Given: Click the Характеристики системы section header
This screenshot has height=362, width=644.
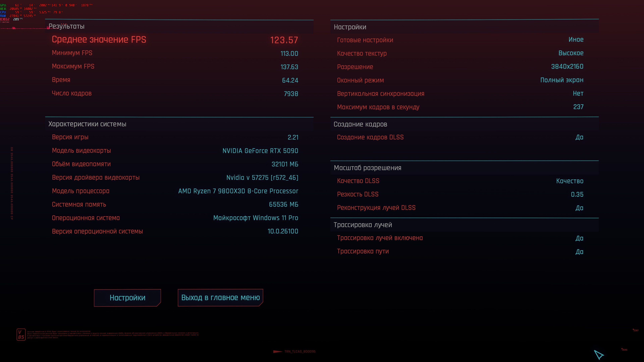Looking at the screenshot, I should [87, 124].
